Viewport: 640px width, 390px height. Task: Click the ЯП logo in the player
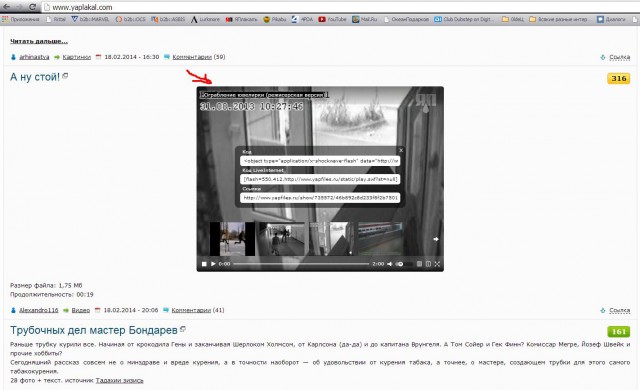point(426,103)
